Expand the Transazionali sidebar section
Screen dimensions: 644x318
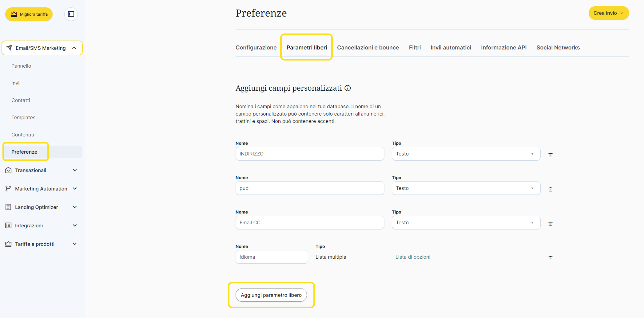pyautogui.click(x=42, y=170)
